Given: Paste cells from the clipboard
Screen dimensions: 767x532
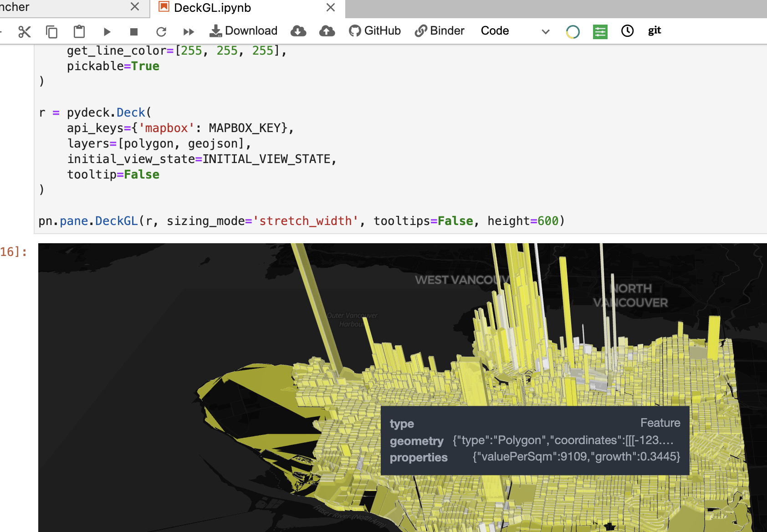Looking at the screenshot, I should point(79,31).
